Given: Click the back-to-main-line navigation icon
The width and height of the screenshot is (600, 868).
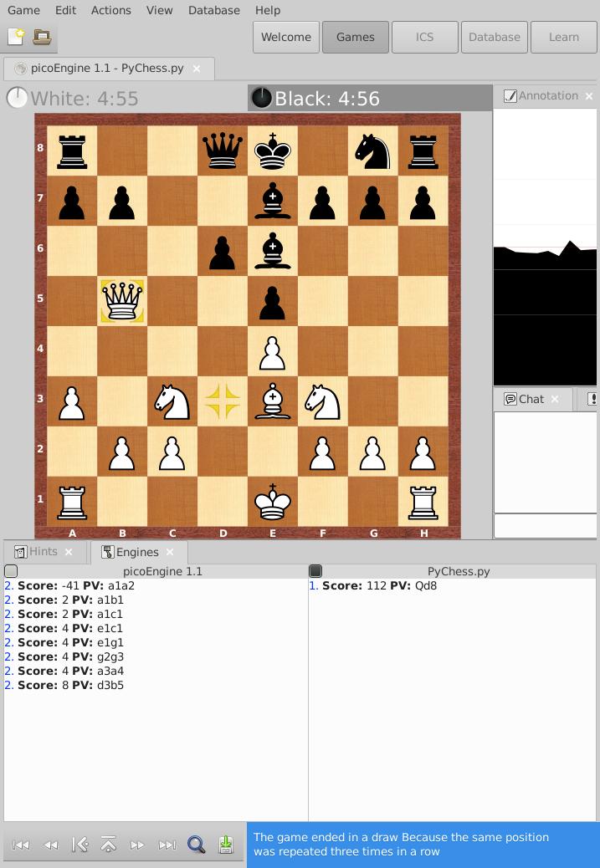Looking at the screenshot, I should [x=79, y=845].
